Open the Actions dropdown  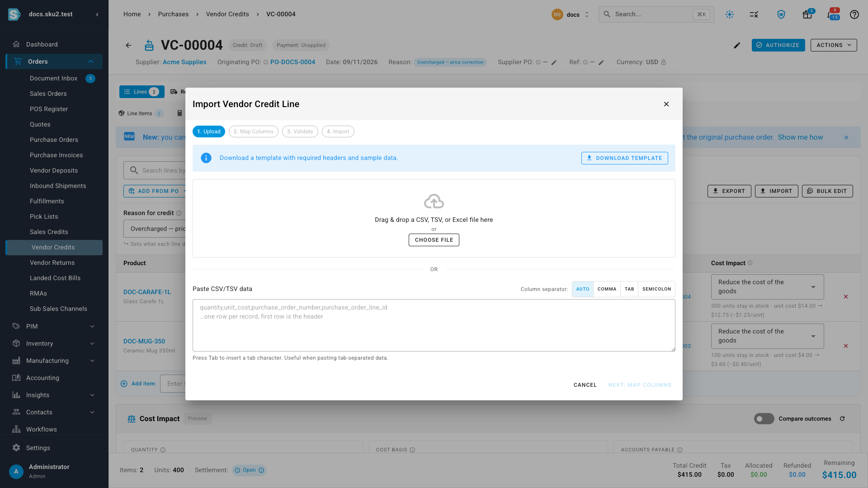pyautogui.click(x=834, y=45)
